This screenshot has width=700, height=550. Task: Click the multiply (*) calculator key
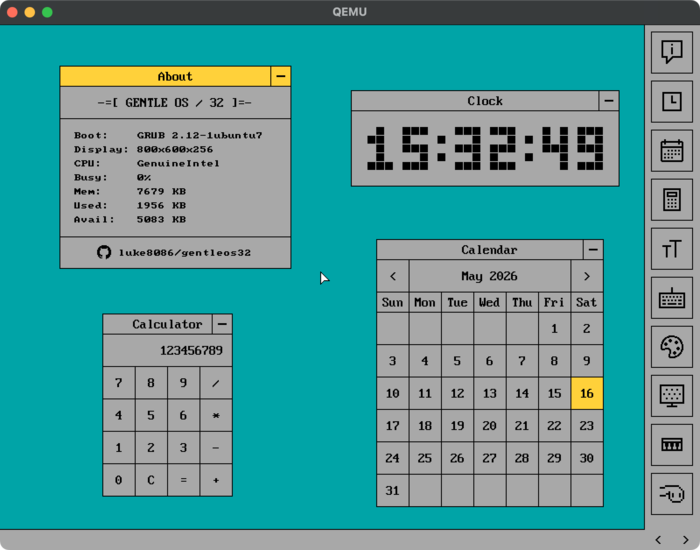click(x=216, y=416)
